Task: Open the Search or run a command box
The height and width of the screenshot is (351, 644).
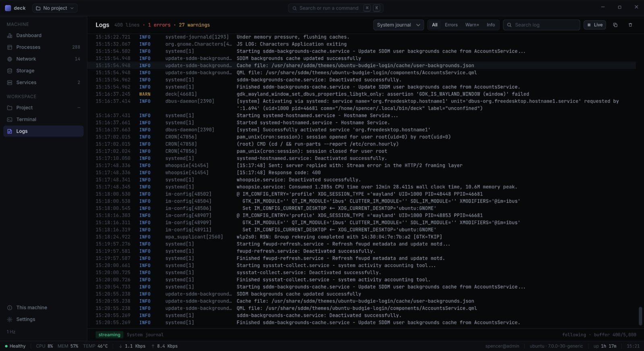Action: [336, 8]
